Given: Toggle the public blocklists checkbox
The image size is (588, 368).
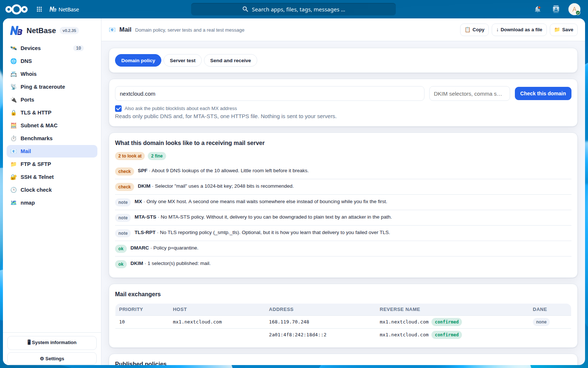Looking at the screenshot, I should pyautogui.click(x=118, y=109).
